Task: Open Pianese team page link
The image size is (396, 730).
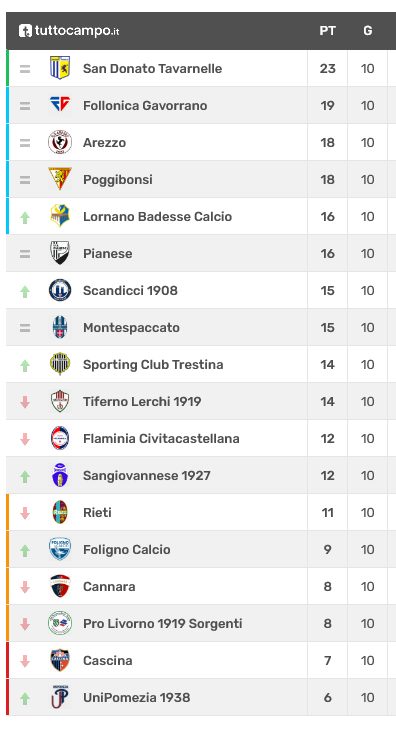Action: [x=107, y=254]
